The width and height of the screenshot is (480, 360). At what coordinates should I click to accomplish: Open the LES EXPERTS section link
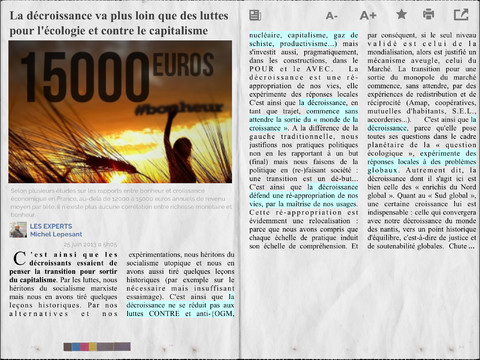click(51, 226)
